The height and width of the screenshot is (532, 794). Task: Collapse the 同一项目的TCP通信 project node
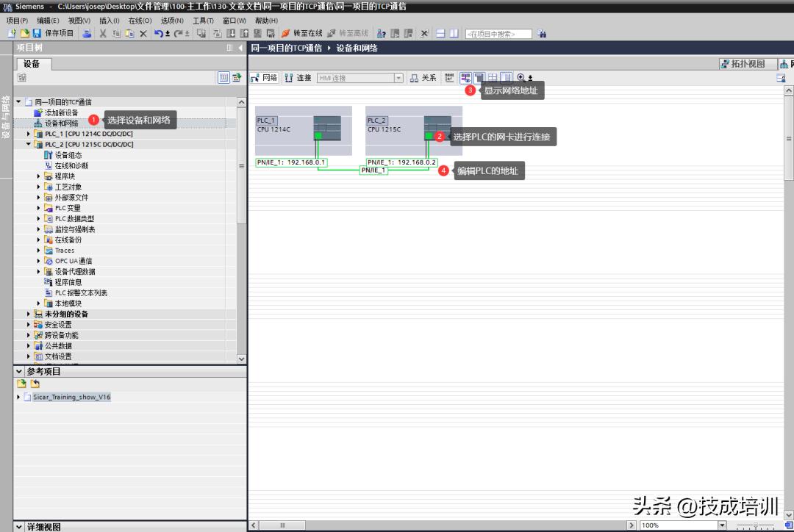tap(18, 101)
